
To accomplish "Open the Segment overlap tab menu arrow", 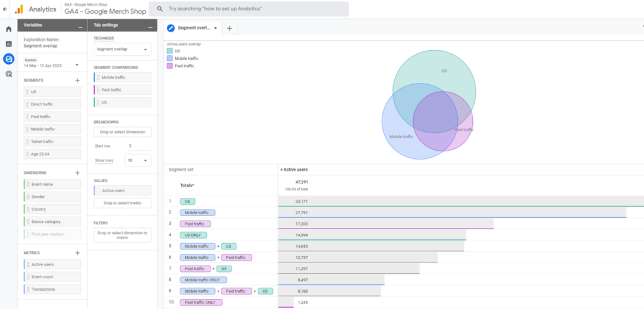I will pos(215,28).
